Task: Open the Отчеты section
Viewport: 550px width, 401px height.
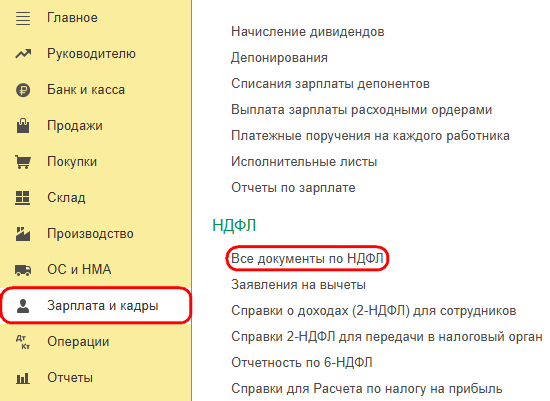Action: pyautogui.click(x=70, y=378)
